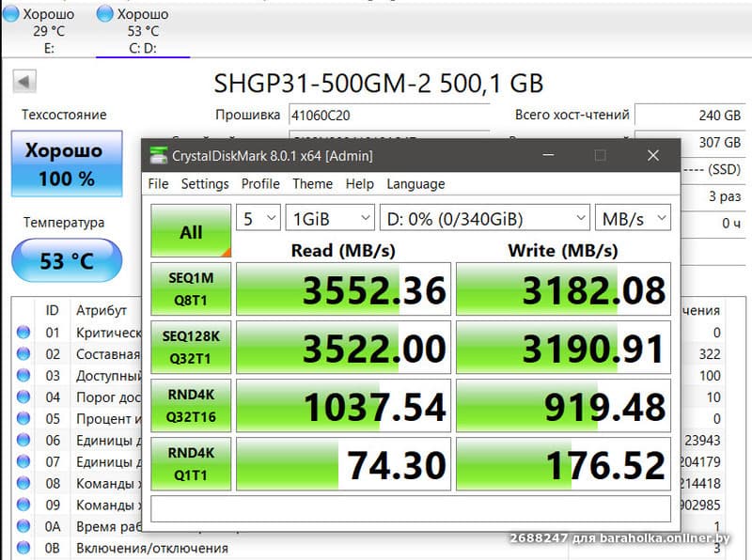752x560 pixels.
Task: Click blue status orb for attribute 02
Action: (23, 353)
